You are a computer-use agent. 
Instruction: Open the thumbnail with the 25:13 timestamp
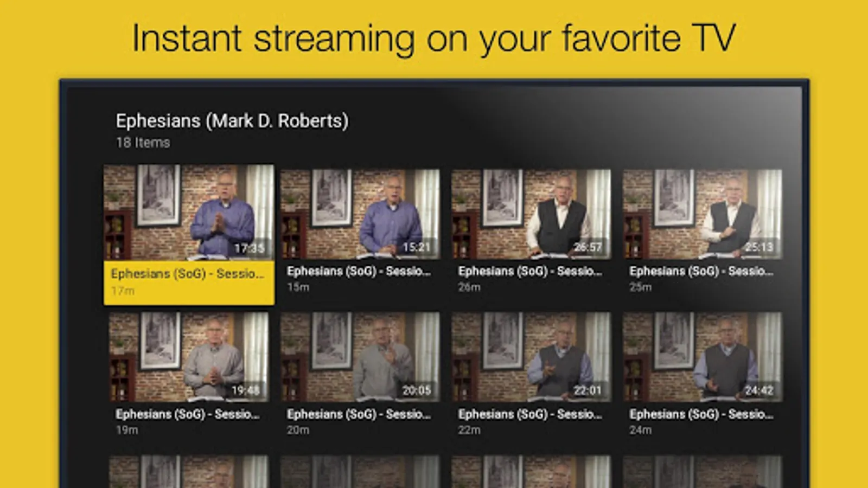point(703,214)
